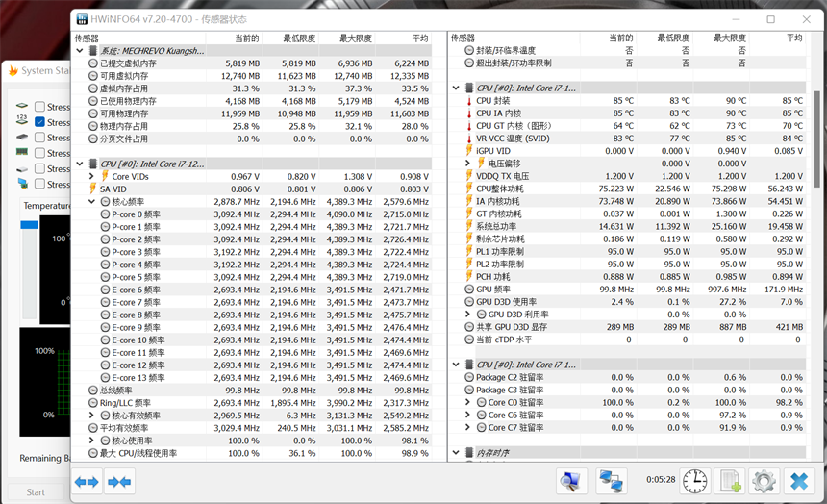Click the System Stability flame icon
Viewport: 827px width, 504px height.
[13, 70]
